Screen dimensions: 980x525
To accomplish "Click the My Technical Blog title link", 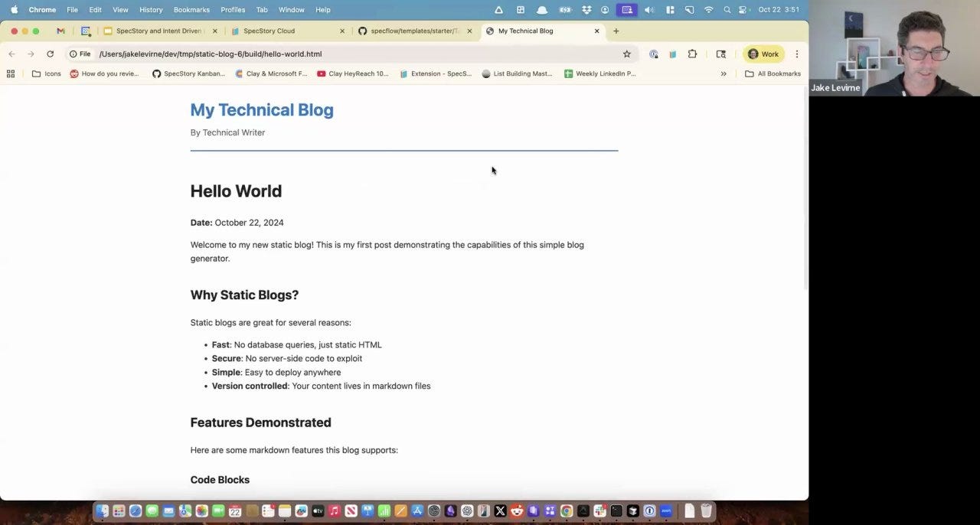I will (x=262, y=109).
